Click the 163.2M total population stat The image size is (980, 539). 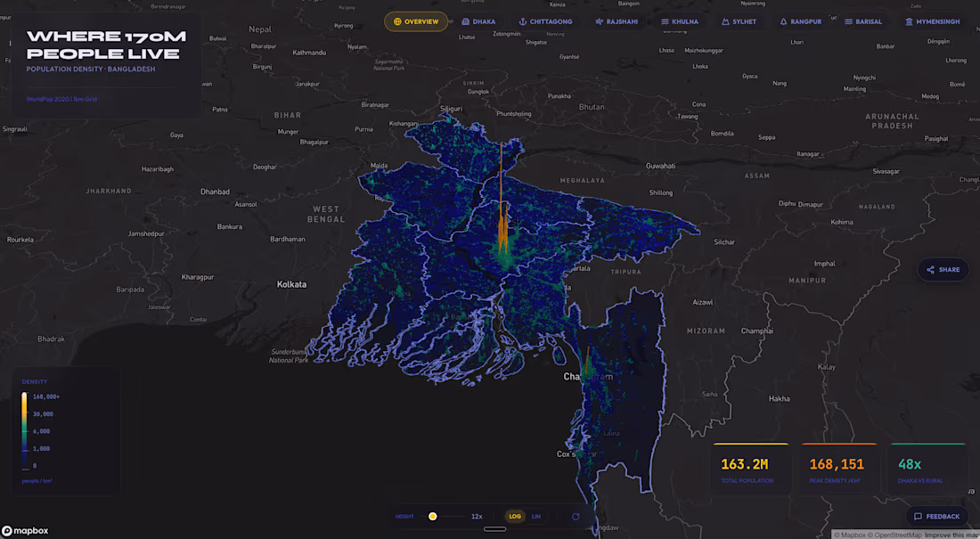pyautogui.click(x=750, y=468)
